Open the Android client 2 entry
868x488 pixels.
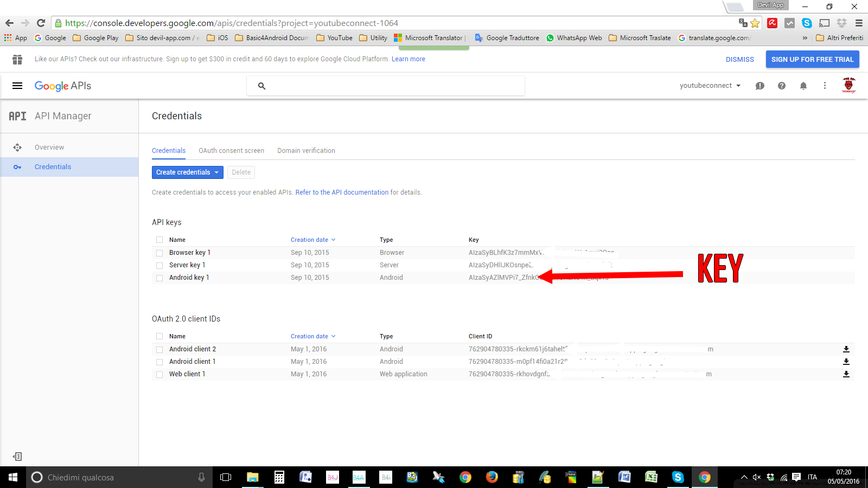(193, 349)
